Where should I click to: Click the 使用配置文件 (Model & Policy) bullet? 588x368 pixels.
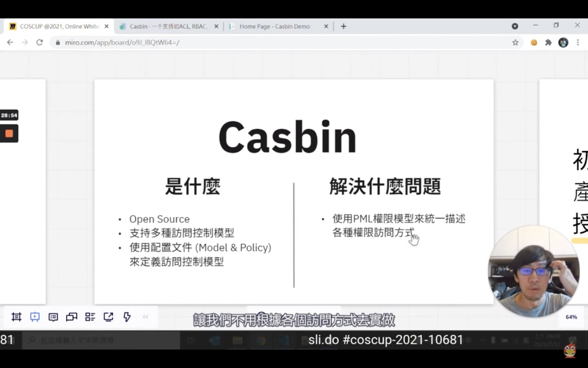click(x=200, y=248)
